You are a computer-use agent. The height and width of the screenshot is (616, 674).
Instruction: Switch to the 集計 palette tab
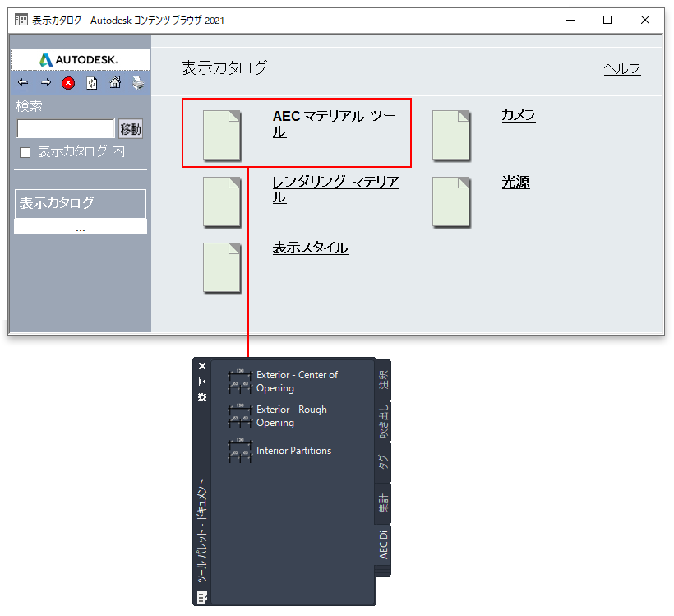[x=383, y=503]
